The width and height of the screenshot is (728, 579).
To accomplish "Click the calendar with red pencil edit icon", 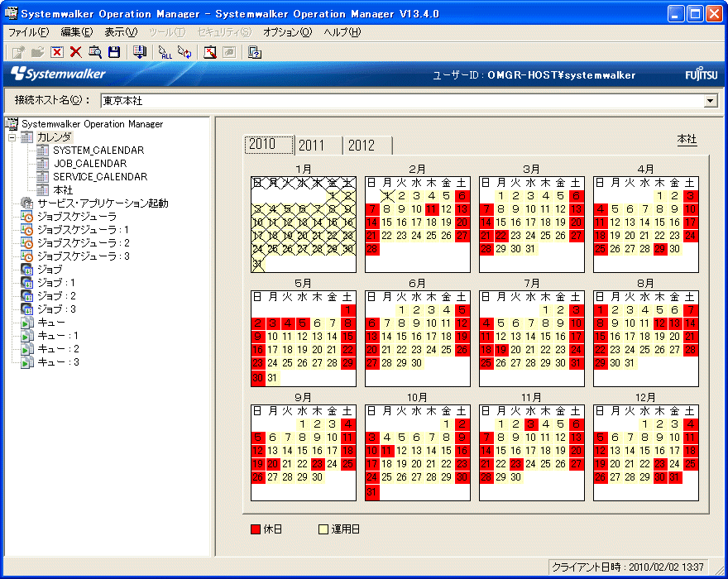I will coord(210,52).
